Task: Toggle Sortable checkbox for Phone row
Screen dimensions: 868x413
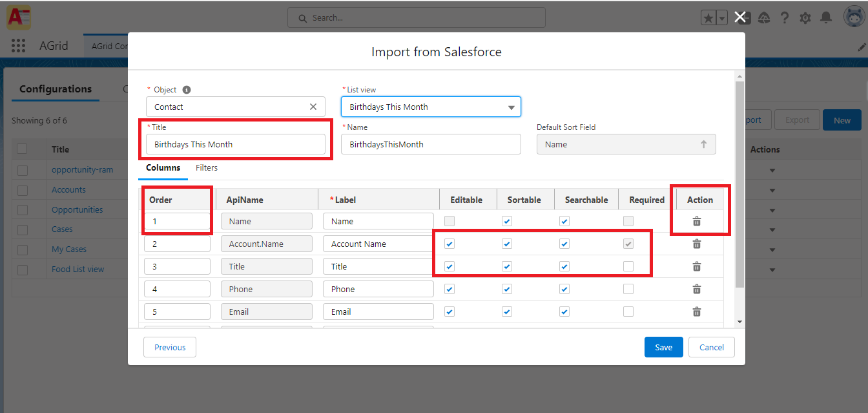Action: [x=507, y=289]
